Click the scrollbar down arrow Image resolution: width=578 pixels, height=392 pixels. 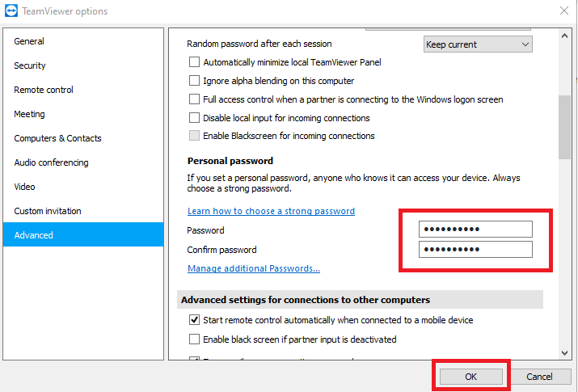tap(564, 353)
